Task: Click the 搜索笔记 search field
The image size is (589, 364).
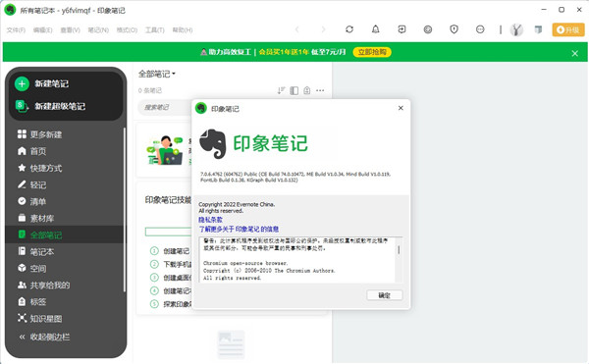Action: pos(165,107)
